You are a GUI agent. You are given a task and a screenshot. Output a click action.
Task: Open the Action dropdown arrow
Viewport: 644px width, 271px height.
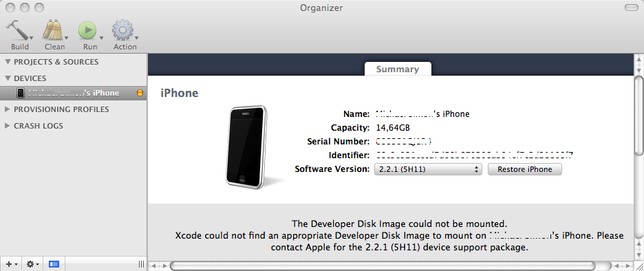pyautogui.click(x=136, y=38)
